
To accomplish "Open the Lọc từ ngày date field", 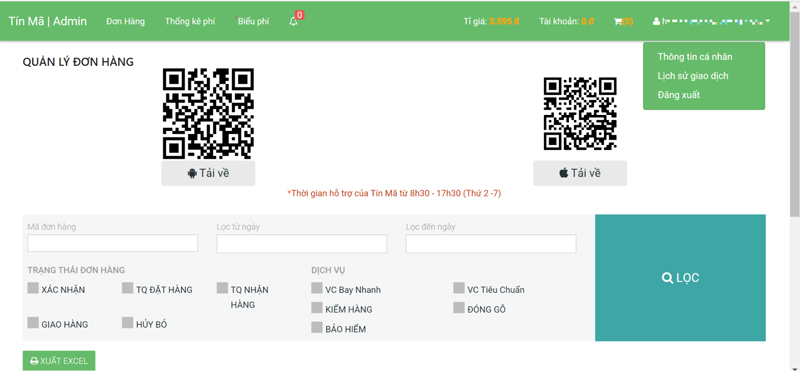I will pyautogui.click(x=302, y=243).
